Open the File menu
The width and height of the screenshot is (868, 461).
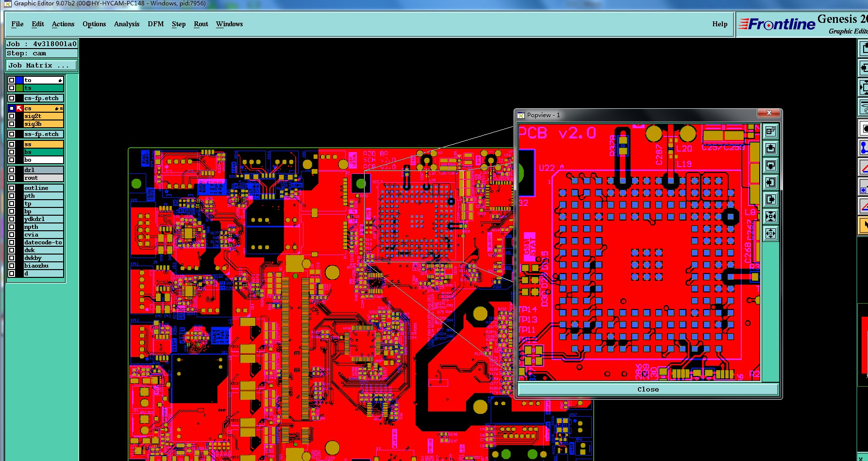pyautogui.click(x=17, y=24)
